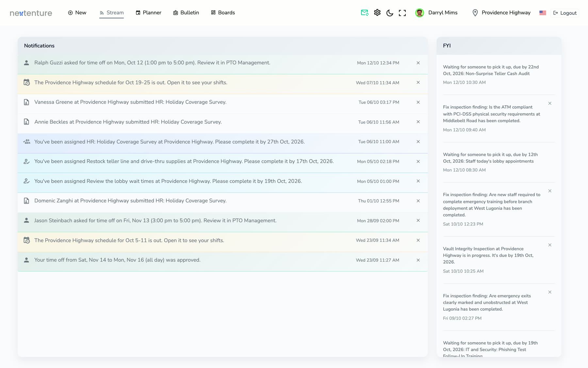The width and height of the screenshot is (588, 368).
Task: Close ATM PCI-DSS inspection finding FYI
Action: coord(550,103)
